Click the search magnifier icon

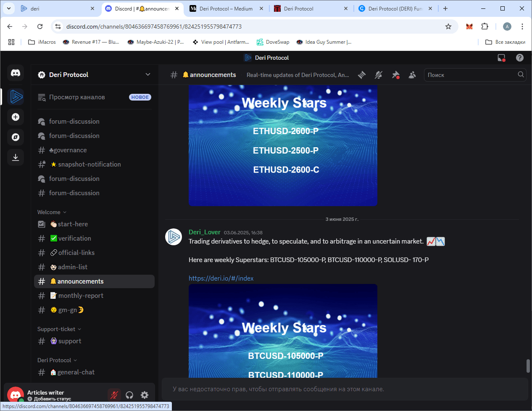click(x=521, y=74)
